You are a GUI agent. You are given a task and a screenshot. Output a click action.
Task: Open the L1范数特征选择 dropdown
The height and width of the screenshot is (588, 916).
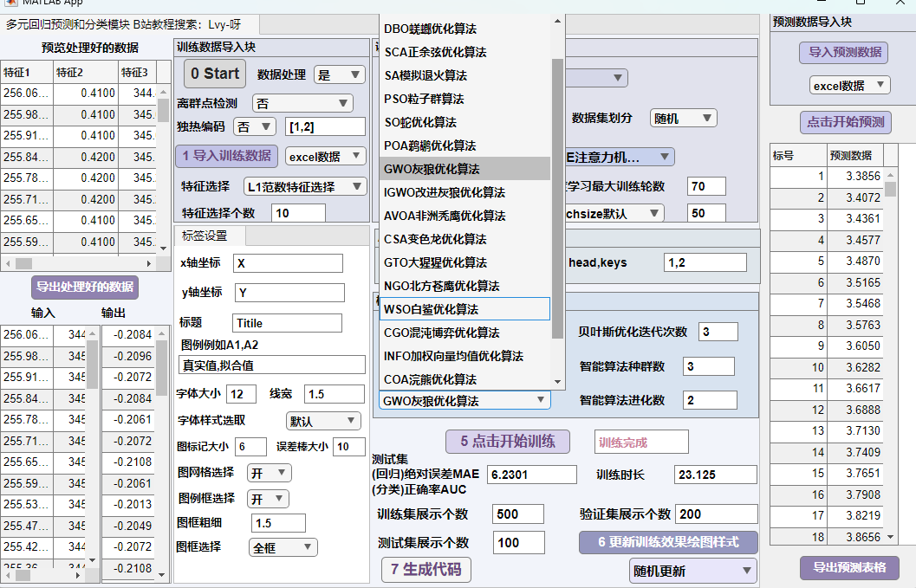(x=305, y=186)
